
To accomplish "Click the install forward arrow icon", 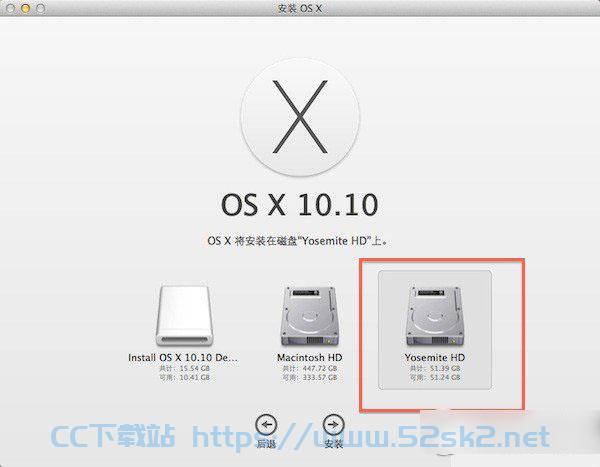I will [x=333, y=425].
